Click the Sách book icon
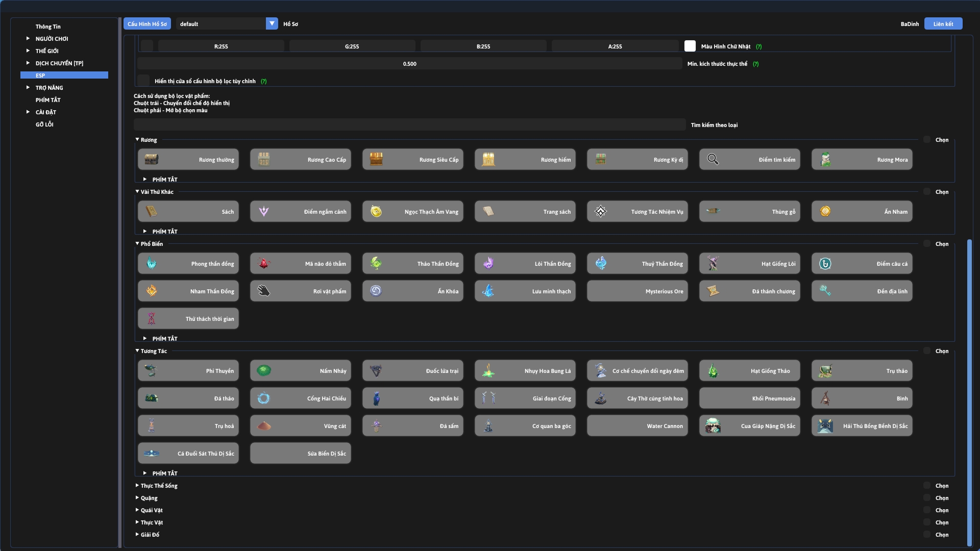This screenshot has width=980, height=551. click(151, 212)
